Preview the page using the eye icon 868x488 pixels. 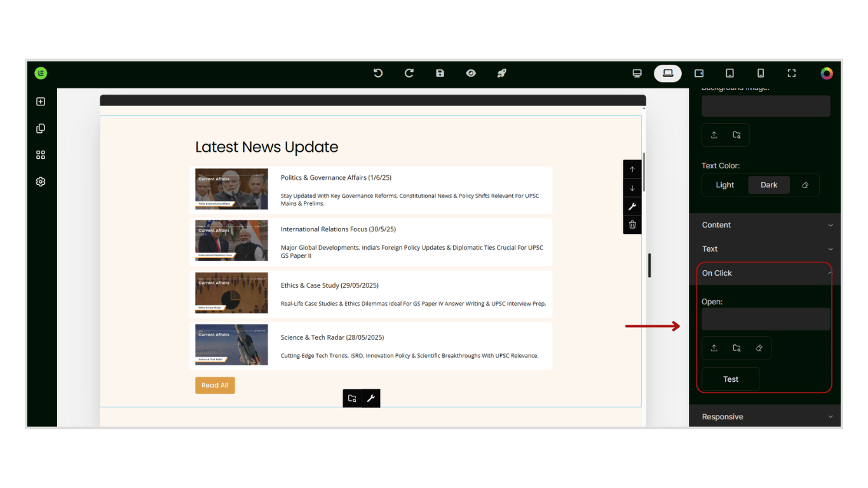click(471, 73)
